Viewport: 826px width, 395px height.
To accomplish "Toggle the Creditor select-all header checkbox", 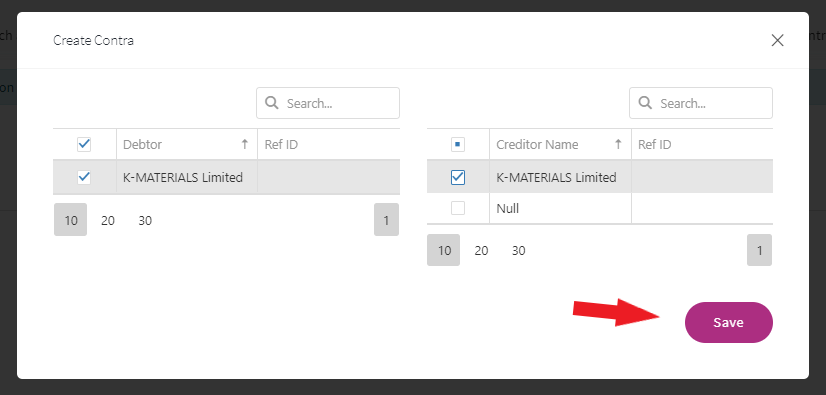I will point(458,144).
